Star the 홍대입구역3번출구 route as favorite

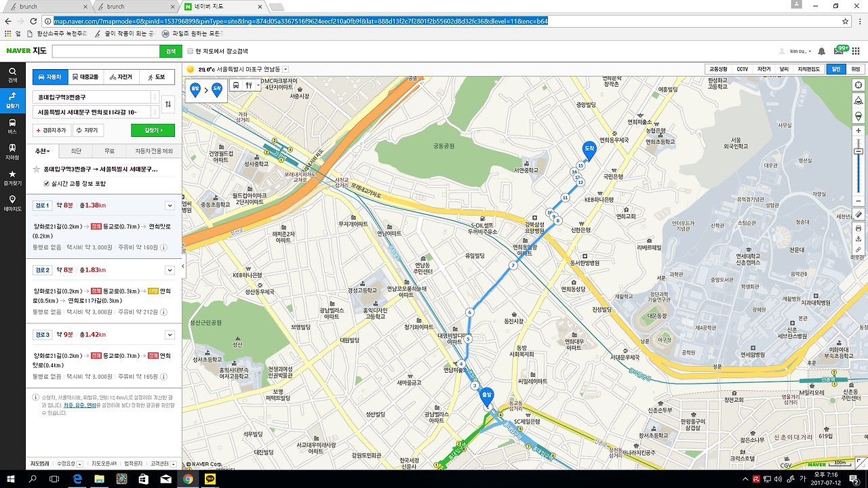(x=37, y=169)
